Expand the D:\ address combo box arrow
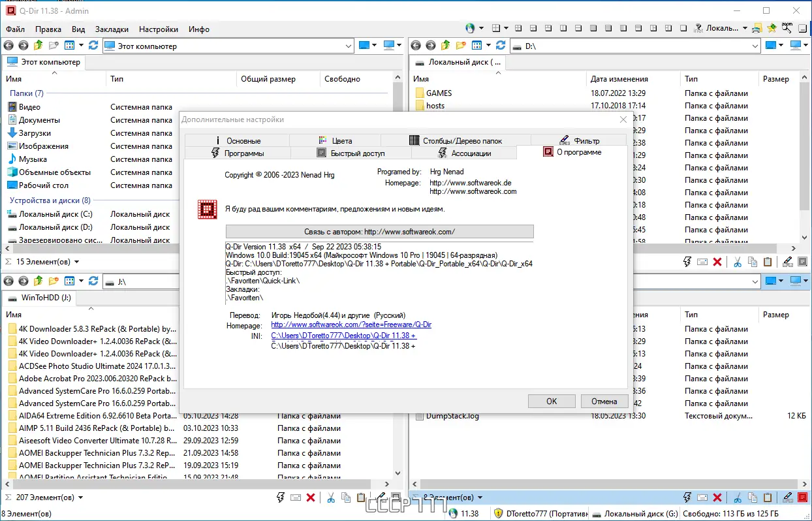Viewport: 812px width, 521px height. pyautogui.click(x=755, y=46)
